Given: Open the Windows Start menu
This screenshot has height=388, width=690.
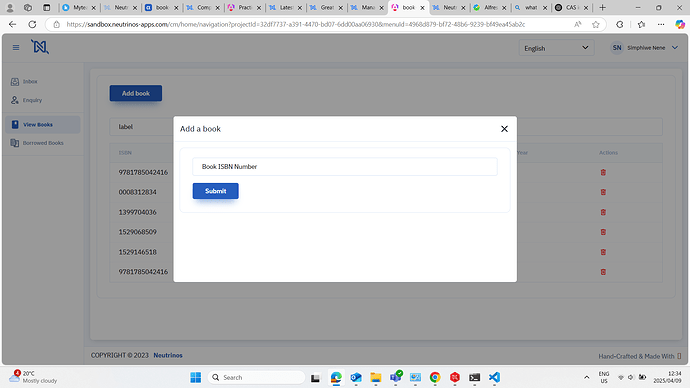Looking at the screenshot, I should [195, 377].
